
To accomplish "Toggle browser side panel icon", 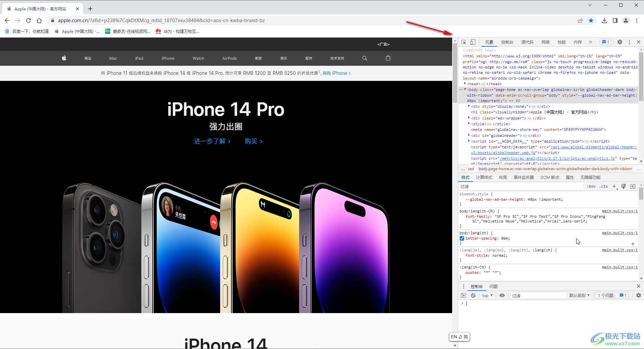I will click(x=615, y=20).
